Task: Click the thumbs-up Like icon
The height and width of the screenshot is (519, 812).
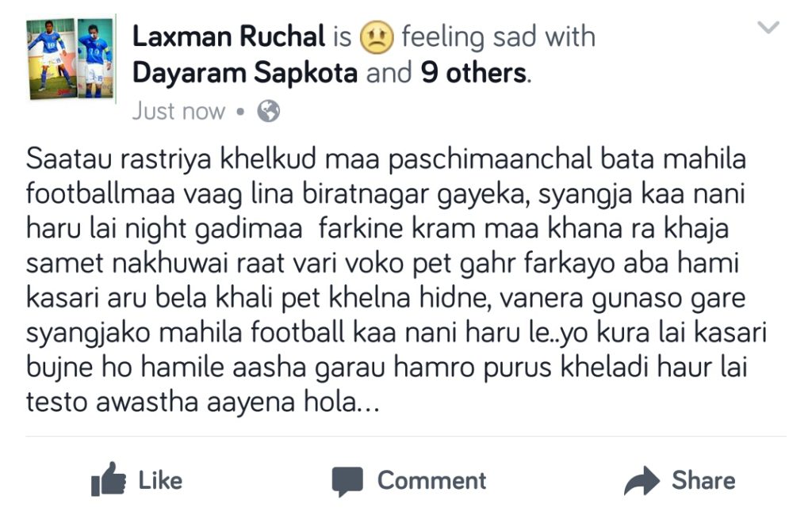Action: coord(109,479)
